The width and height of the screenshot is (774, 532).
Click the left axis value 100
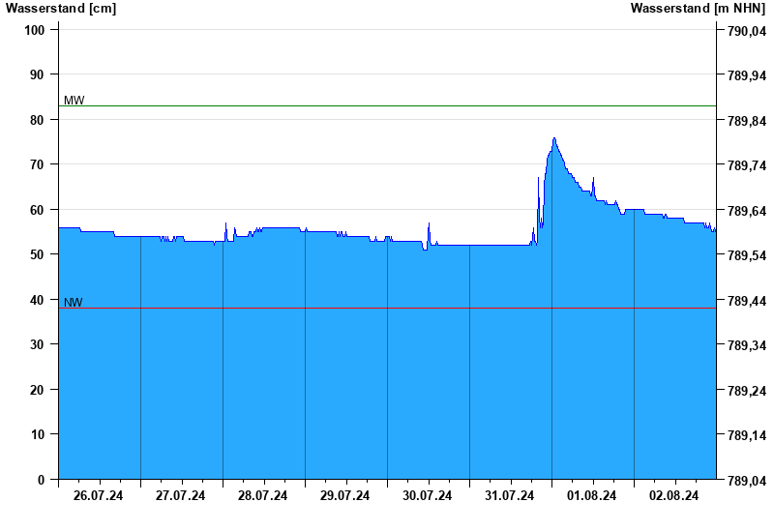click(35, 30)
